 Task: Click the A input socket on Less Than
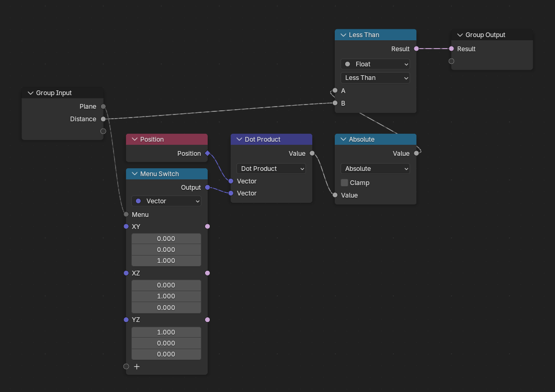click(x=335, y=90)
